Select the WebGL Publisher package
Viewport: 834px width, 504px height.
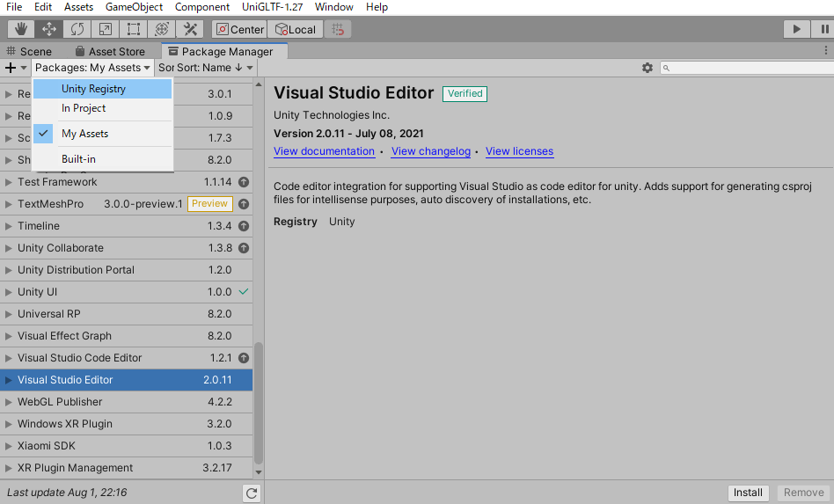pos(126,402)
